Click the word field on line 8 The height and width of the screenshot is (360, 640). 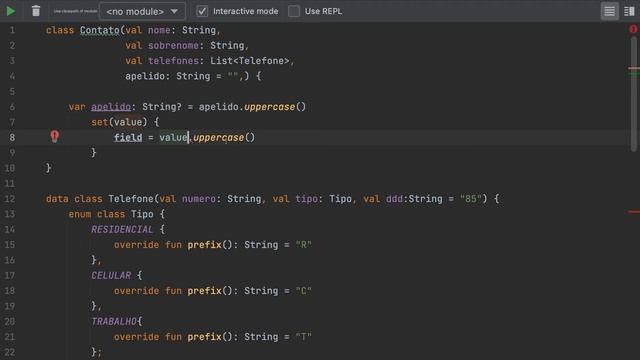click(128, 138)
